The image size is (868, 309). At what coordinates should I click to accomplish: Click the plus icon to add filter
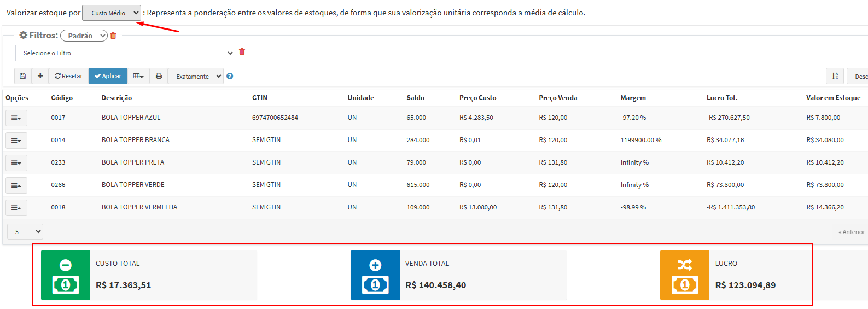40,76
